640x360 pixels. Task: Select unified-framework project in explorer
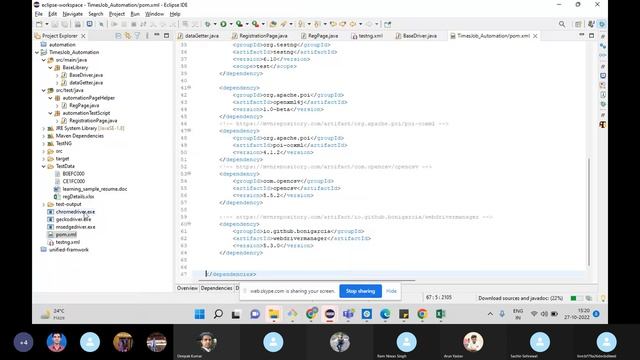tap(69, 250)
